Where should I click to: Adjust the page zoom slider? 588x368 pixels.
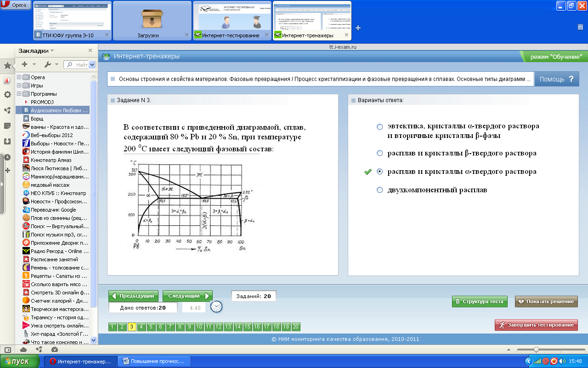click(x=536, y=350)
